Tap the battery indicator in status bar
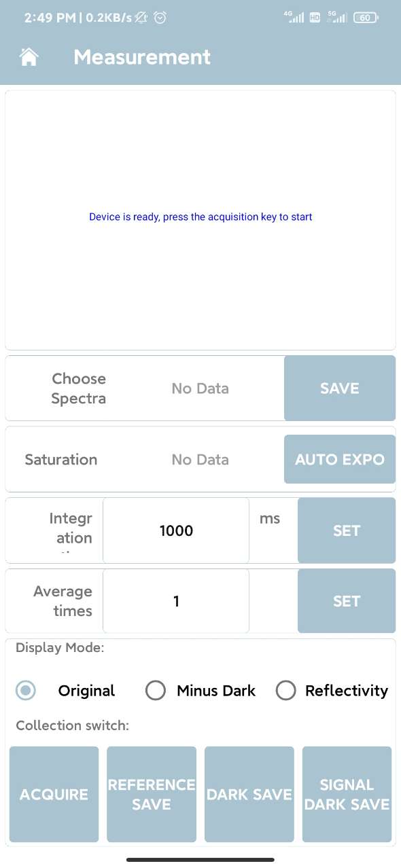The width and height of the screenshot is (401, 868). tap(366, 18)
